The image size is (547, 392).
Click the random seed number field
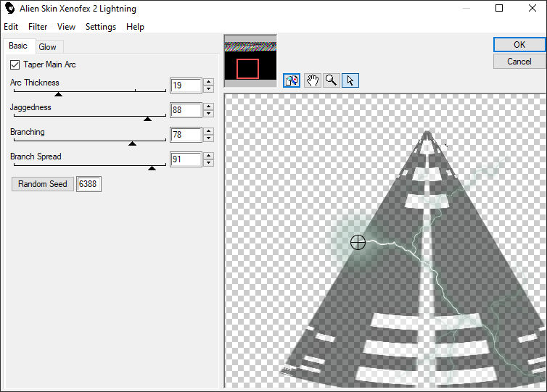tap(89, 184)
